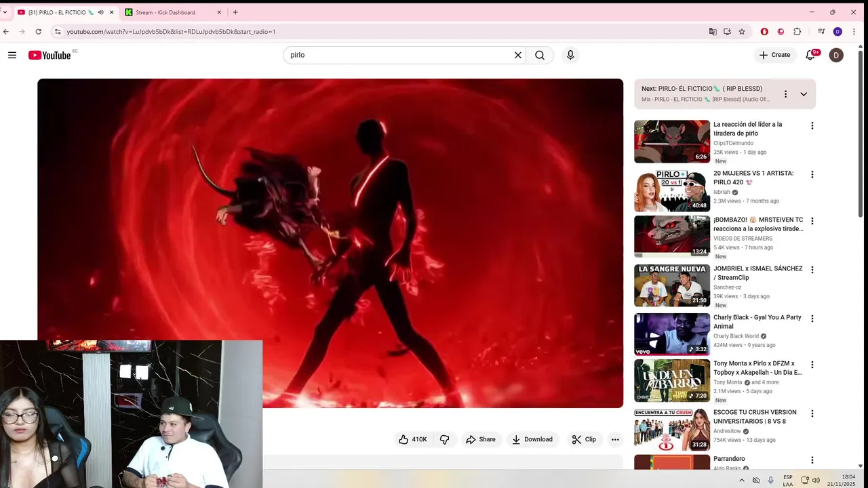Start voice search with the microphone
The image size is (868, 488).
click(570, 55)
